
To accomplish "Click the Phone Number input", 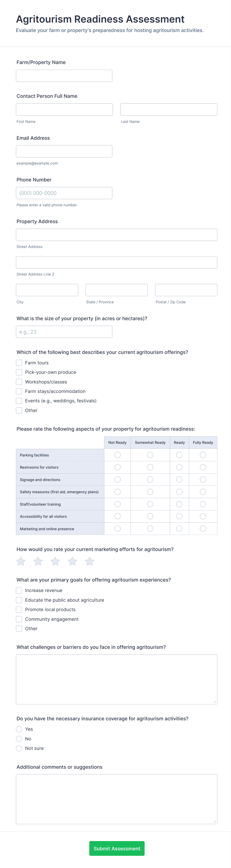I will [64, 193].
